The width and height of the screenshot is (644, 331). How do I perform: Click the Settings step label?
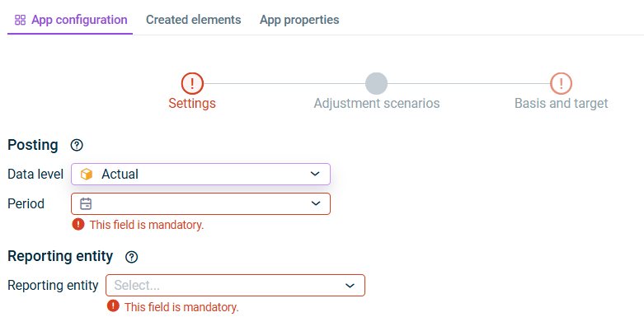(x=192, y=104)
